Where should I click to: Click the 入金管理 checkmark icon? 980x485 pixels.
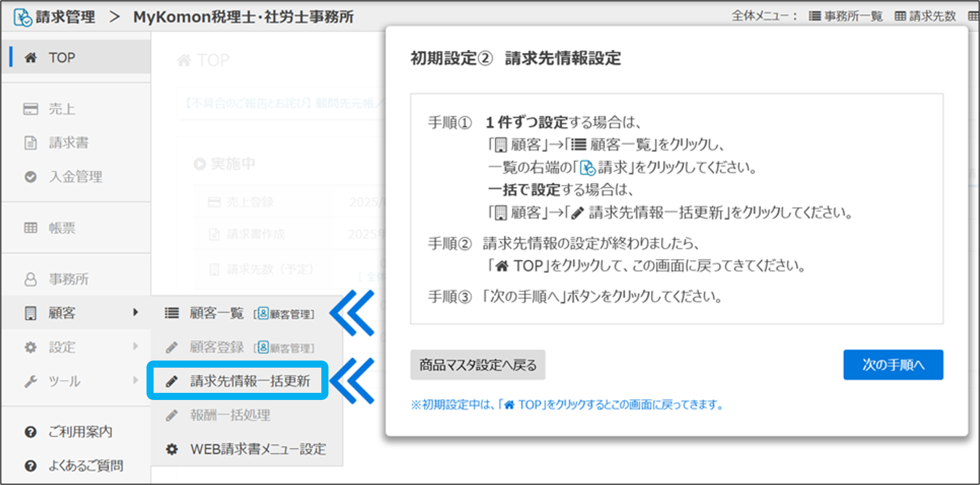coord(31,177)
